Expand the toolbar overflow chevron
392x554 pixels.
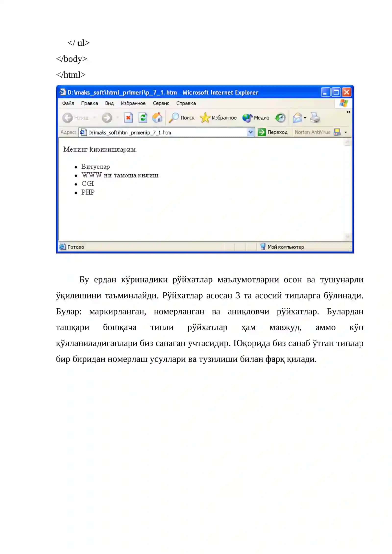pyautogui.click(x=348, y=112)
